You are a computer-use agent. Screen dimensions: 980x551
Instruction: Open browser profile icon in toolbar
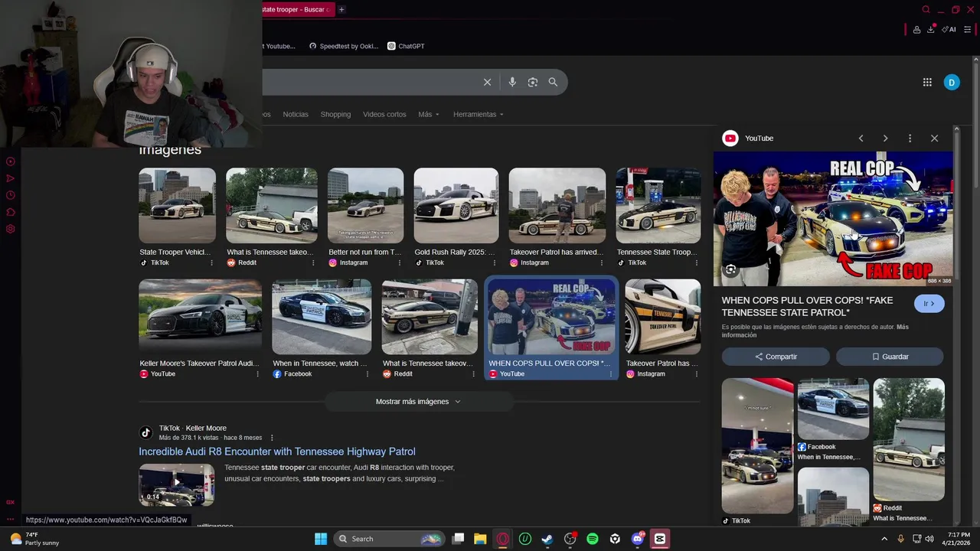(916, 29)
